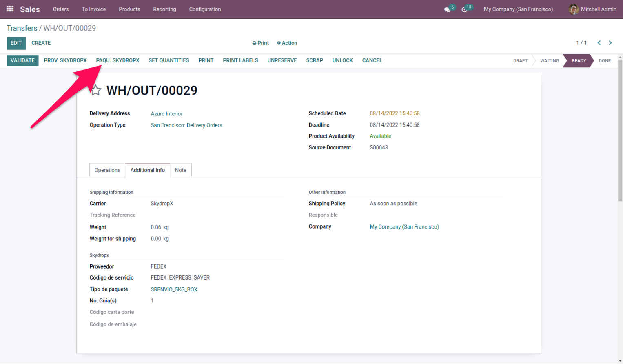
Task: Open the company switcher dropdown
Action: (518, 9)
